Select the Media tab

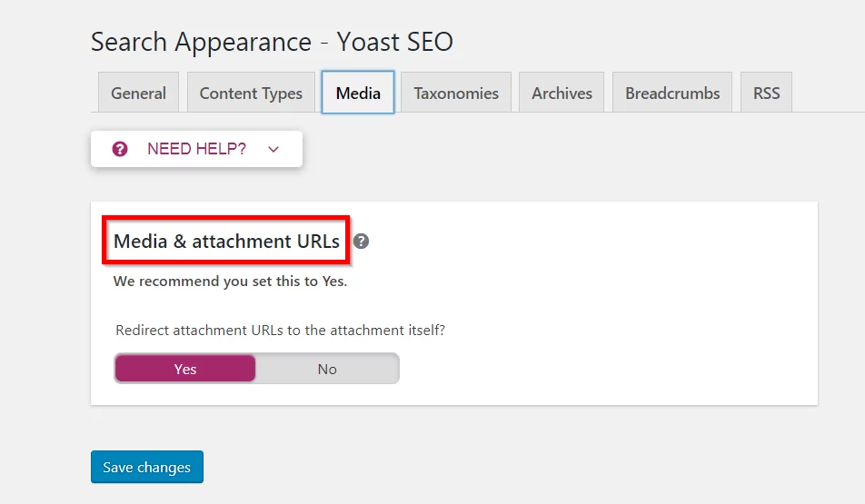click(x=358, y=93)
